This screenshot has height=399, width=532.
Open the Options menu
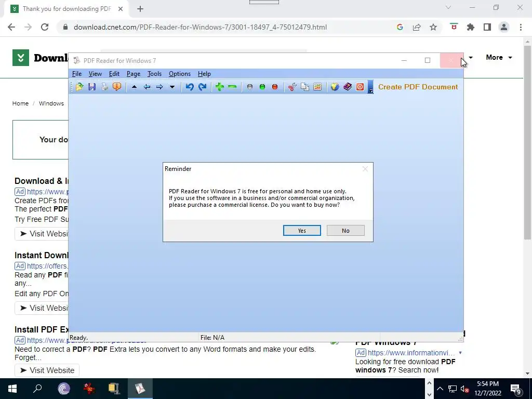coord(179,74)
